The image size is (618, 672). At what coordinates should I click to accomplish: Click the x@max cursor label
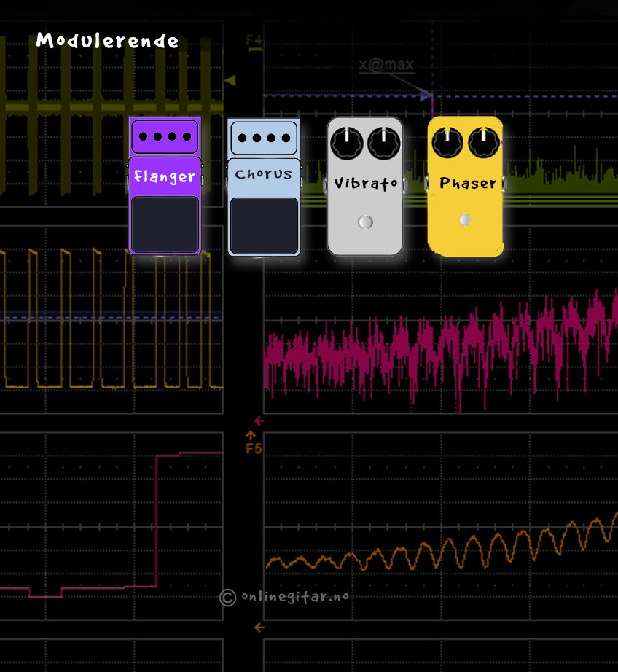386,64
